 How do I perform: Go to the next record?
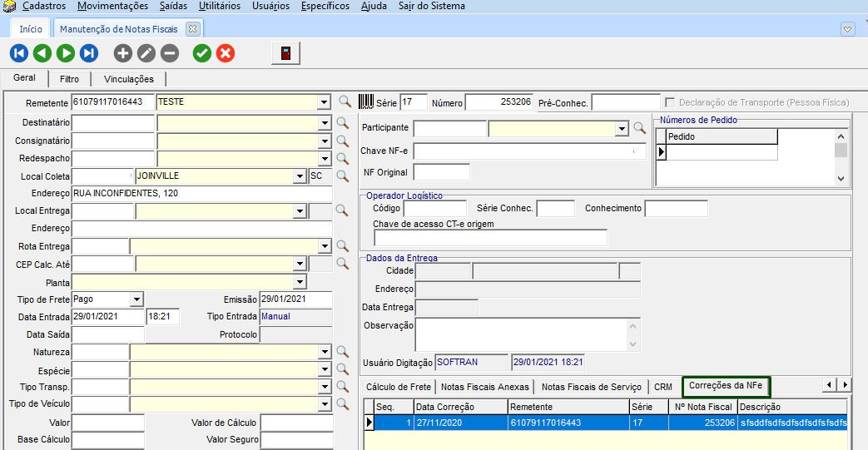coord(66,53)
